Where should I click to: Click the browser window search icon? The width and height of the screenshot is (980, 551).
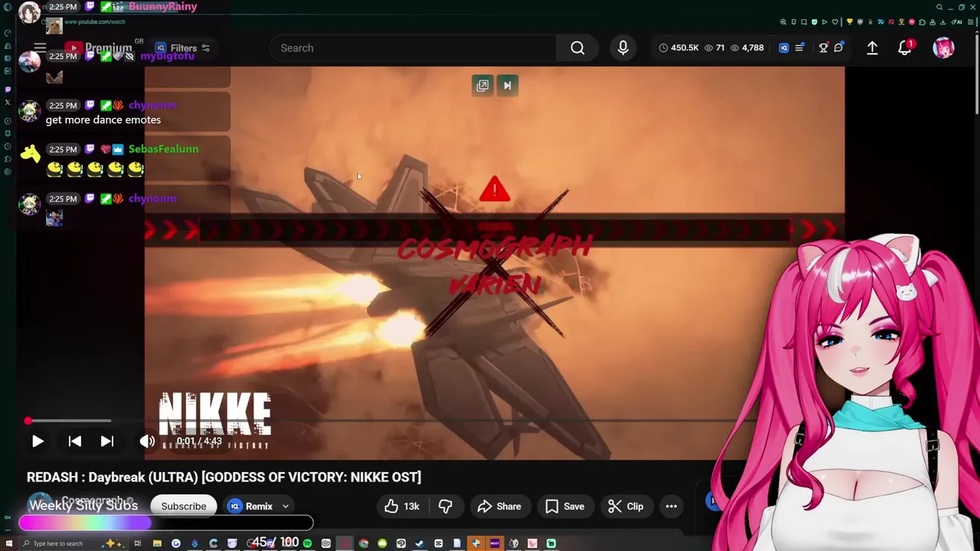939,7
